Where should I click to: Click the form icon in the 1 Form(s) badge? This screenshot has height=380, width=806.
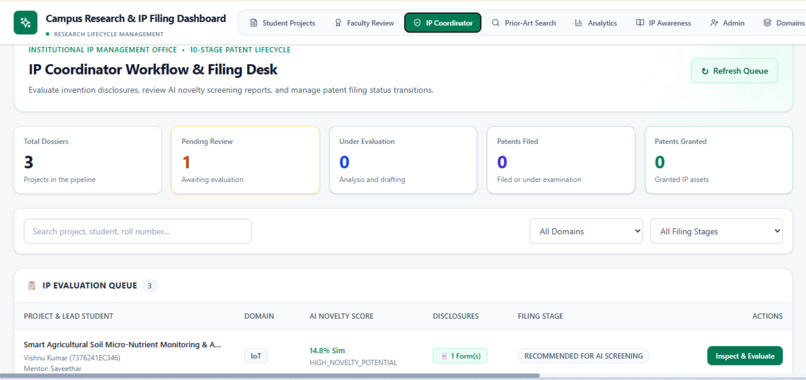pyautogui.click(x=444, y=356)
